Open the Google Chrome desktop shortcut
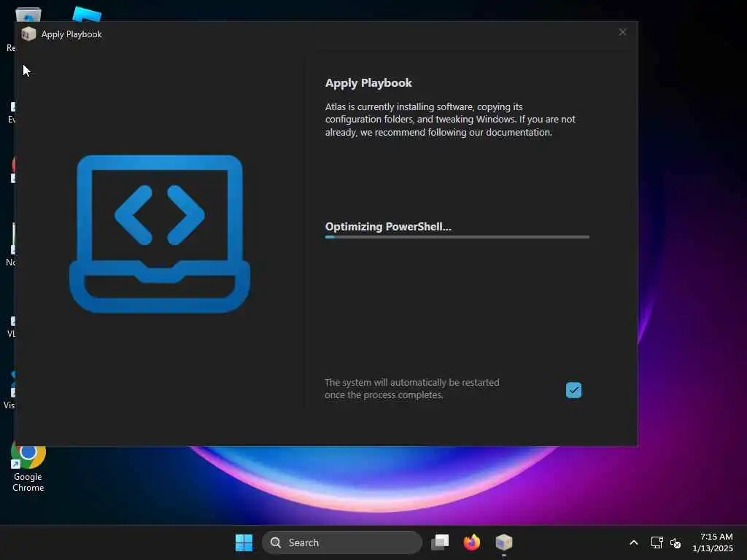747x560 pixels. tap(28, 468)
